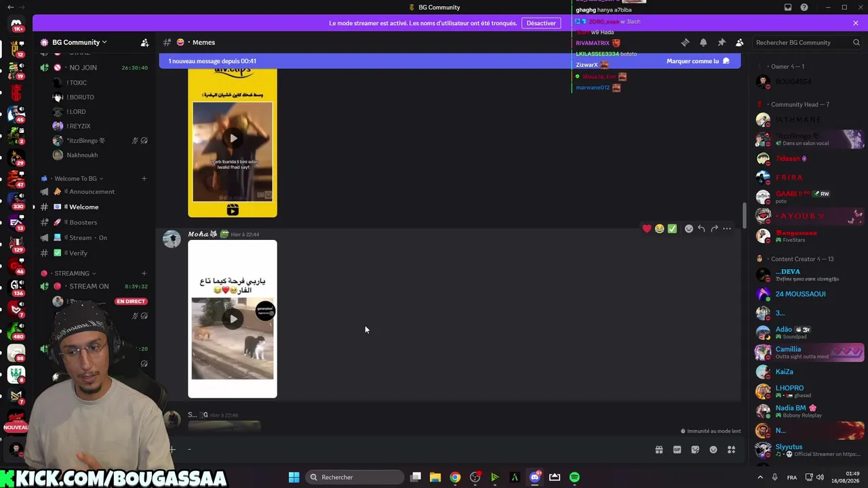Click the Désactiver streamer mode button
The width and height of the screenshot is (868, 488).
tap(541, 23)
